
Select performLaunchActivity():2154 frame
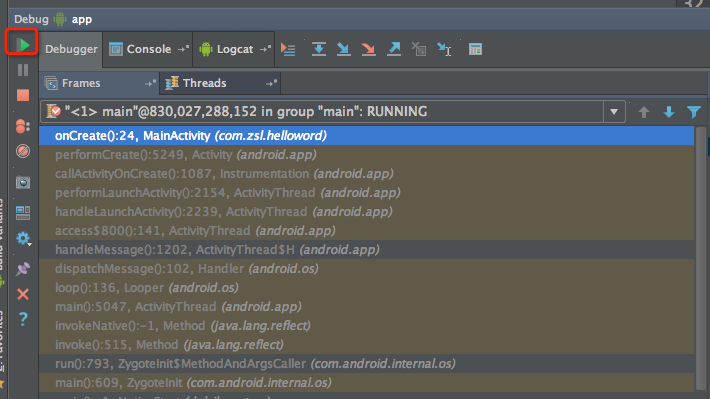pyautogui.click(x=366, y=193)
